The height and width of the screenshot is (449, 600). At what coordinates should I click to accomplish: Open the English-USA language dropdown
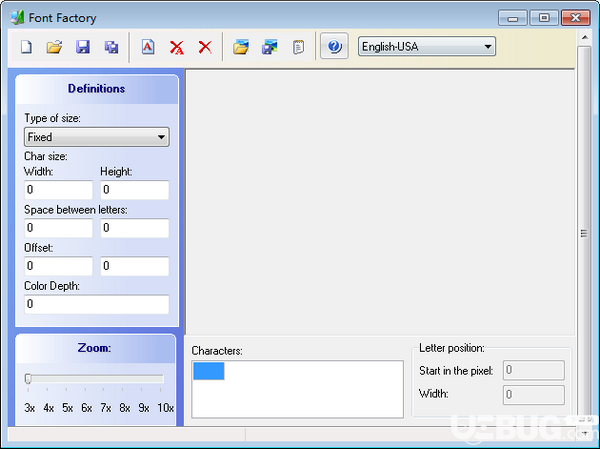coord(427,46)
